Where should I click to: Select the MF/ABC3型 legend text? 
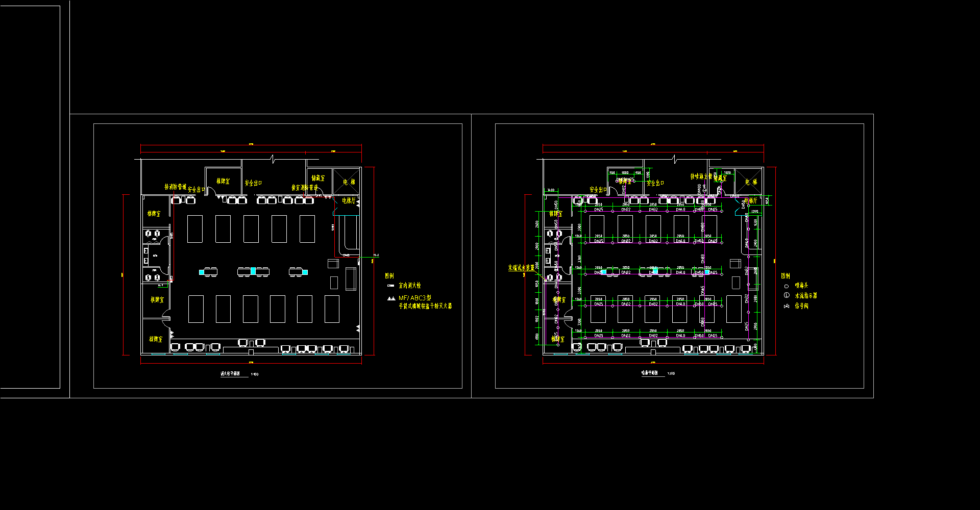click(415, 298)
